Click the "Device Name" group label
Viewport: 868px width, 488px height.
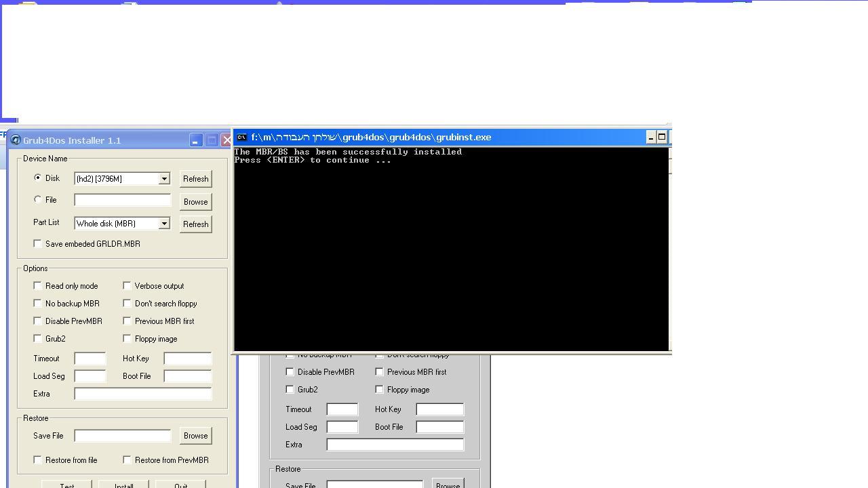click(45, 159)
